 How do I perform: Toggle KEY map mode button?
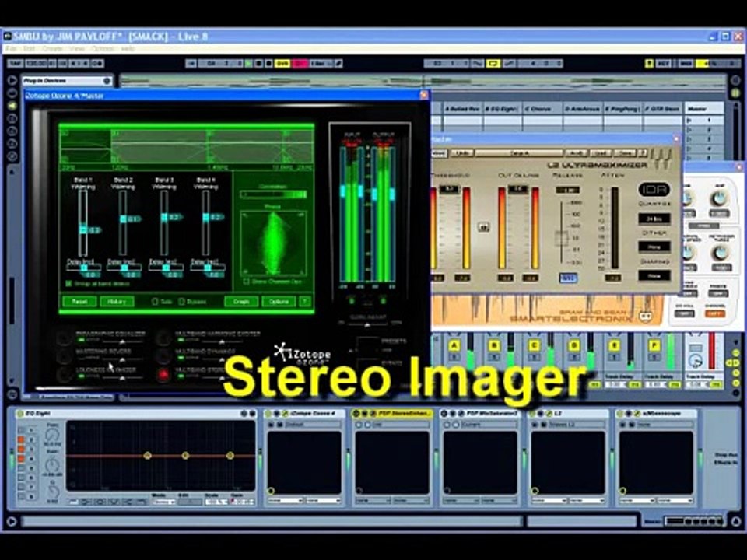663,63
